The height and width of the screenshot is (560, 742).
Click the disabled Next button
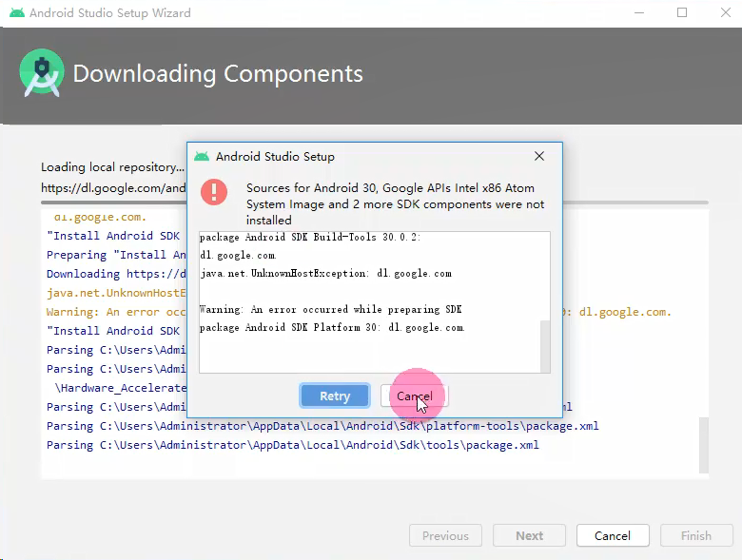[529, 535]
